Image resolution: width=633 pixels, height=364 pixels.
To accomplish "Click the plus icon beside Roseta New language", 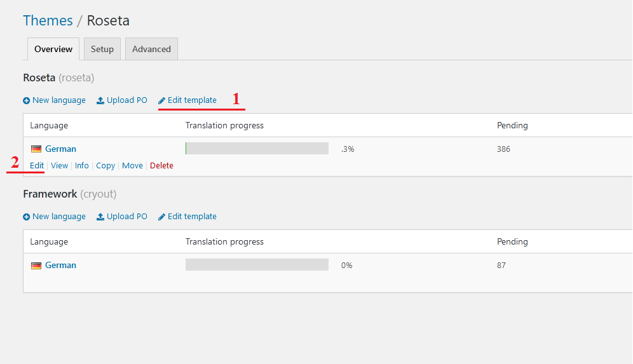I will point(26,100).
